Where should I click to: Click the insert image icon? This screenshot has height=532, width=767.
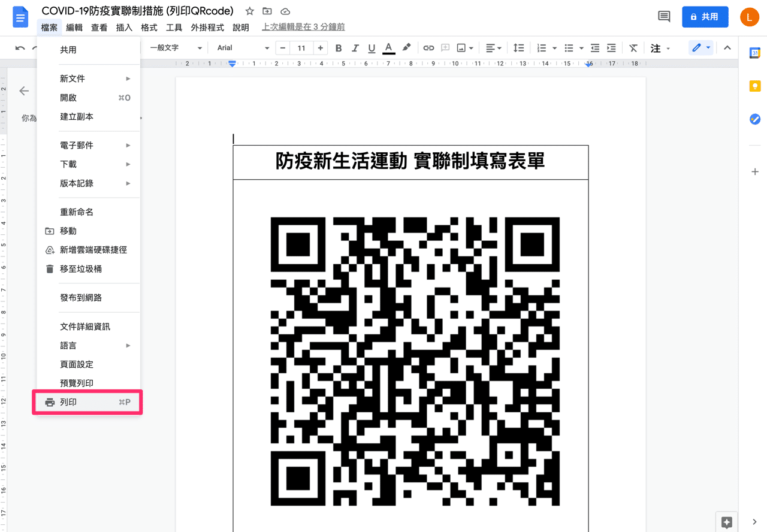(x=461, y=48)
